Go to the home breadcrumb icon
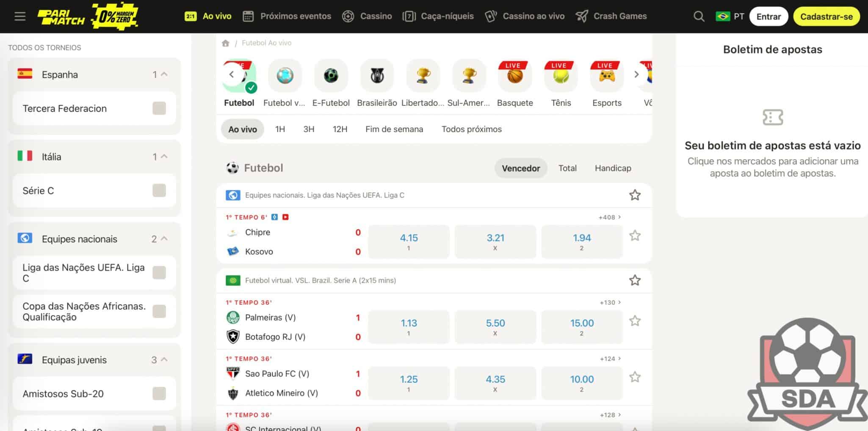 (x=226, y=43)
